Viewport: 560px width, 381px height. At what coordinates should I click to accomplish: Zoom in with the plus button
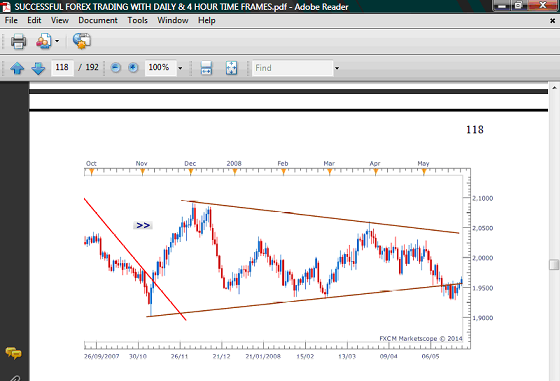coord(133,67)
